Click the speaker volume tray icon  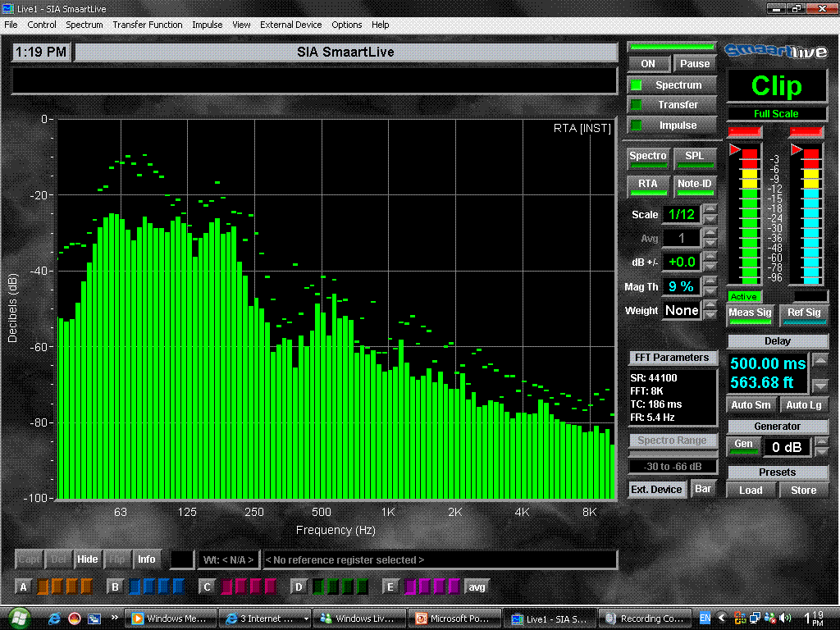pyautogui.click(x=786, y=619)
